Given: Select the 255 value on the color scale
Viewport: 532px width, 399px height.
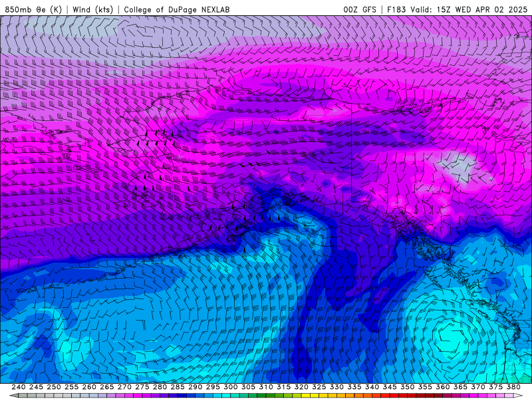Looking at the screenshot, I should pos(71,387).
